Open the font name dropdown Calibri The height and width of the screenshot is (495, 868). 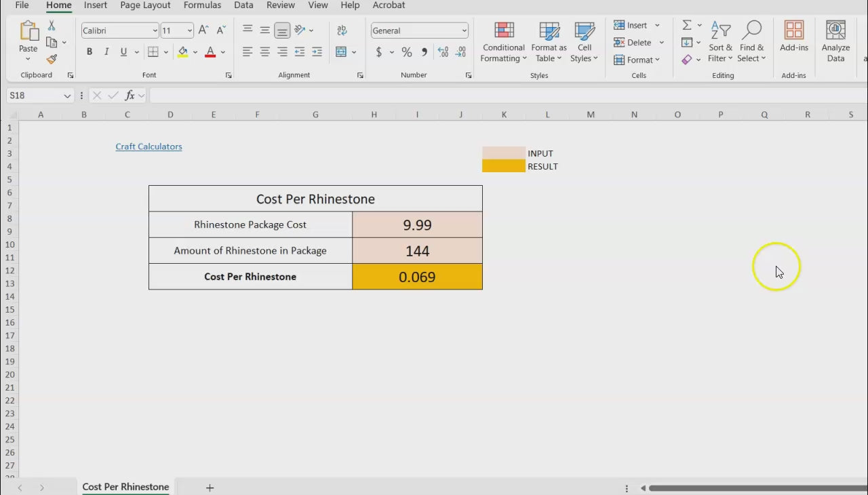(x=155, y=31)
